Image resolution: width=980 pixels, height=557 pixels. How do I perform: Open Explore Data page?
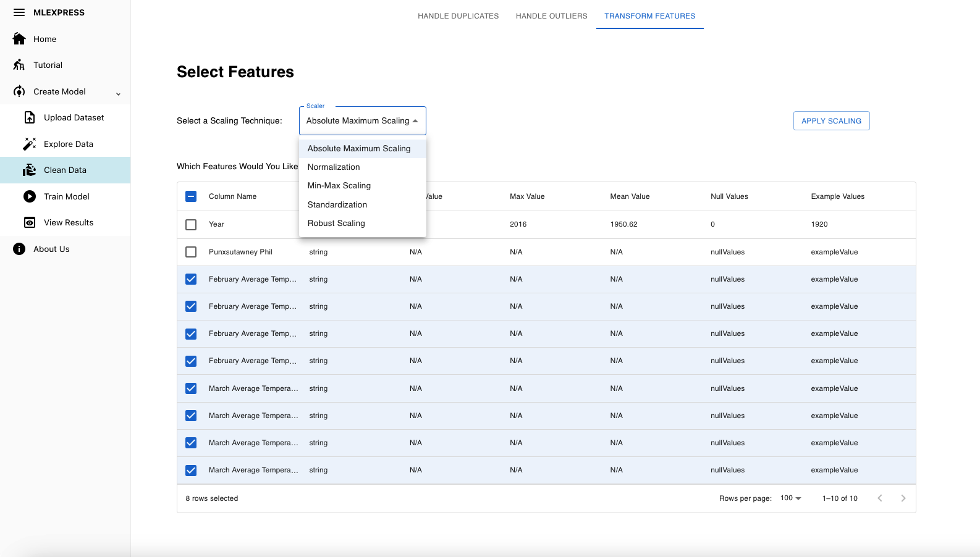click(69, 144)
